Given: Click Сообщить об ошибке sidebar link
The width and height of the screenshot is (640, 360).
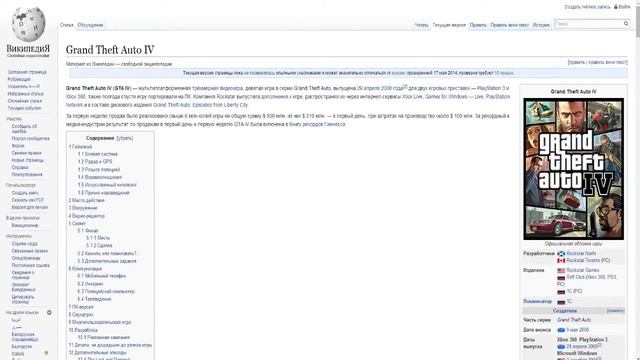Looking at the screenshot, I should pyautogui.click(x=24, y=129).
